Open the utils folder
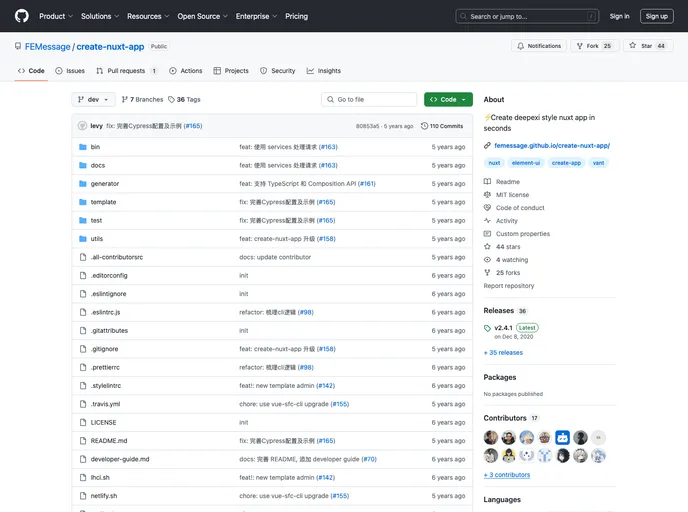The width and height of the screenshot is (688, 512). pos(97,239)
